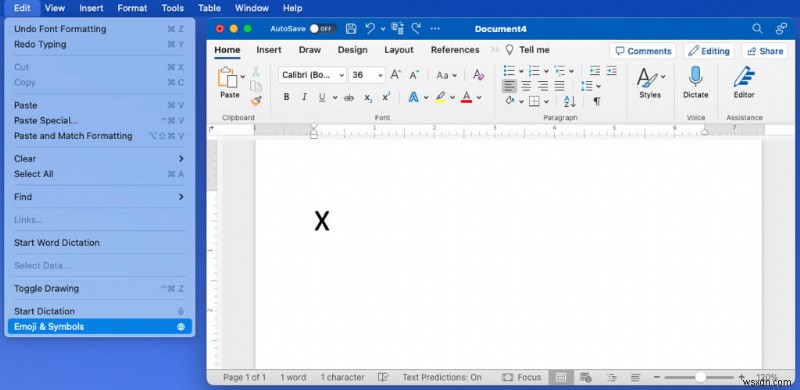Open the Layout ribbon tab

398,50
